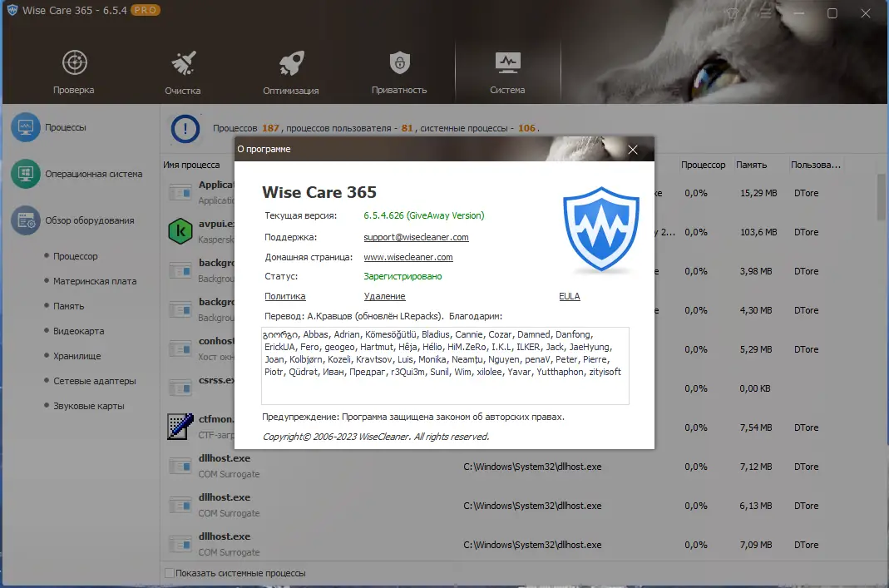Sort by Пользова... column header
Viewport: 889px width, 588px height.
(x=815, y=165)
